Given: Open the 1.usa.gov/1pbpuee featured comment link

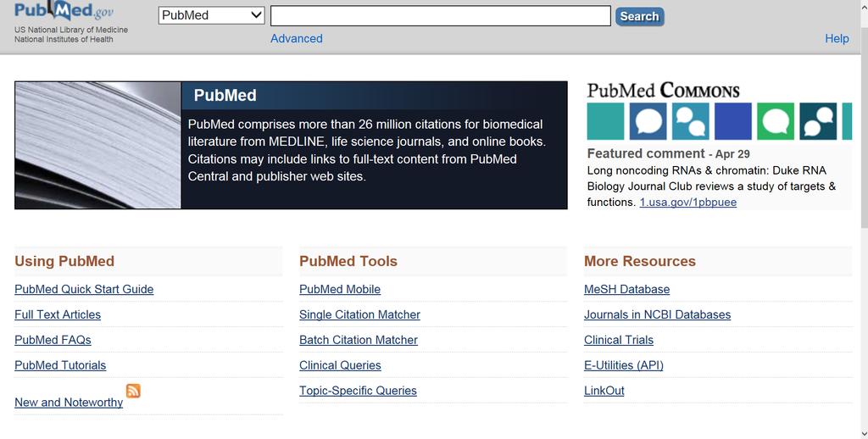Looking at the screenshot, I should coord(688,203).
